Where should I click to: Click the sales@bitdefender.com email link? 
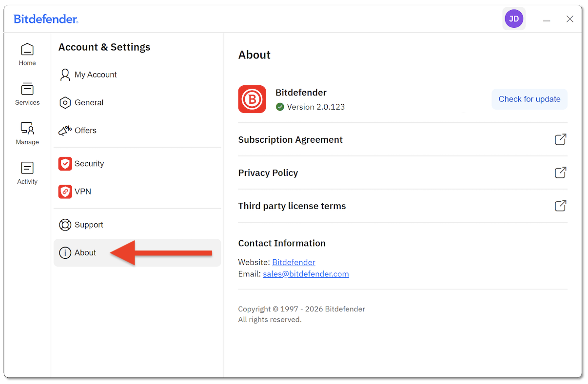click(x=306, y=274)
